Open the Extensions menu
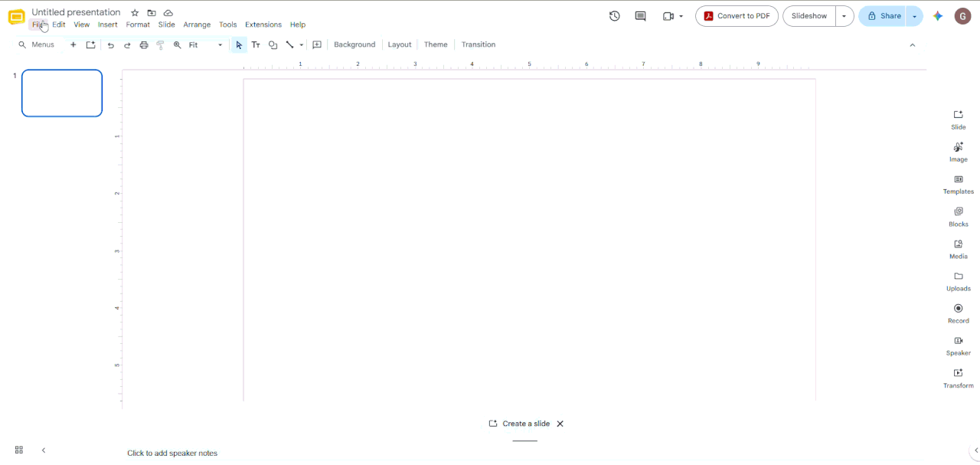The width and height of the screenshot is (980, 465). pos(263,25)
